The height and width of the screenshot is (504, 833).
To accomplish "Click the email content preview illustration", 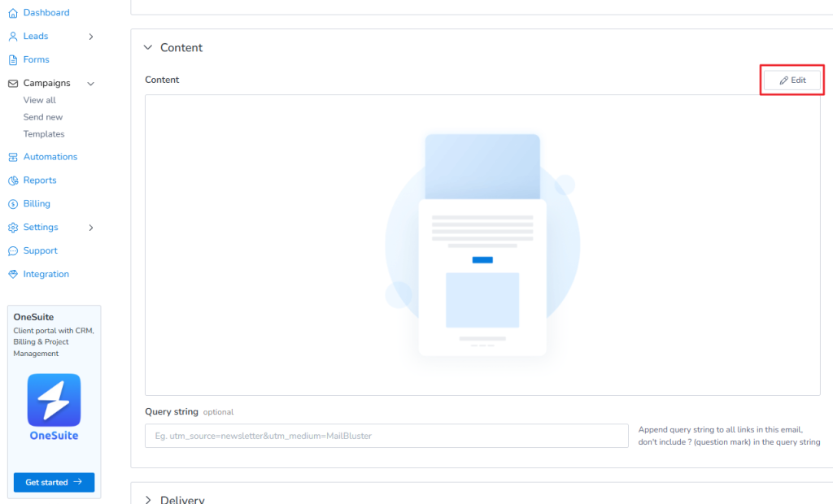I will 482,245.
